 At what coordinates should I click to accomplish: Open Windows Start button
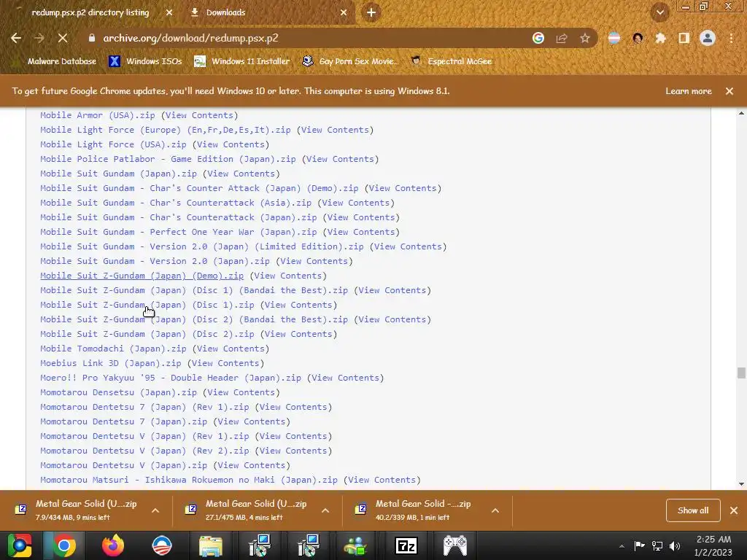[19, 545]
